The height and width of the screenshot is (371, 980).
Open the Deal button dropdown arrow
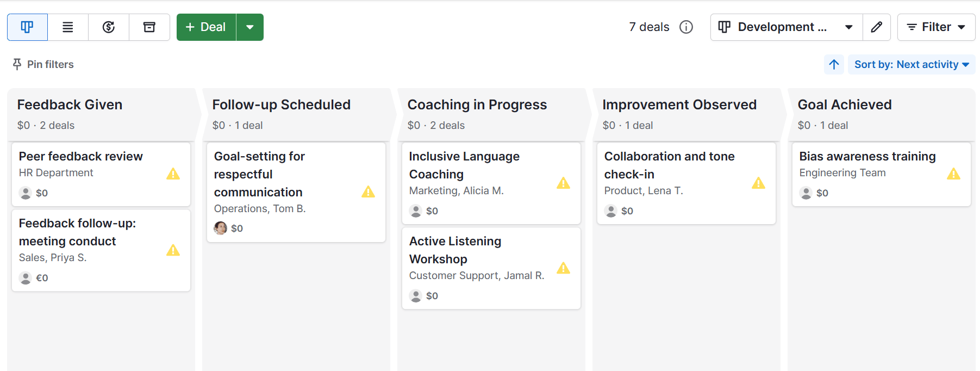coord(250,27)
